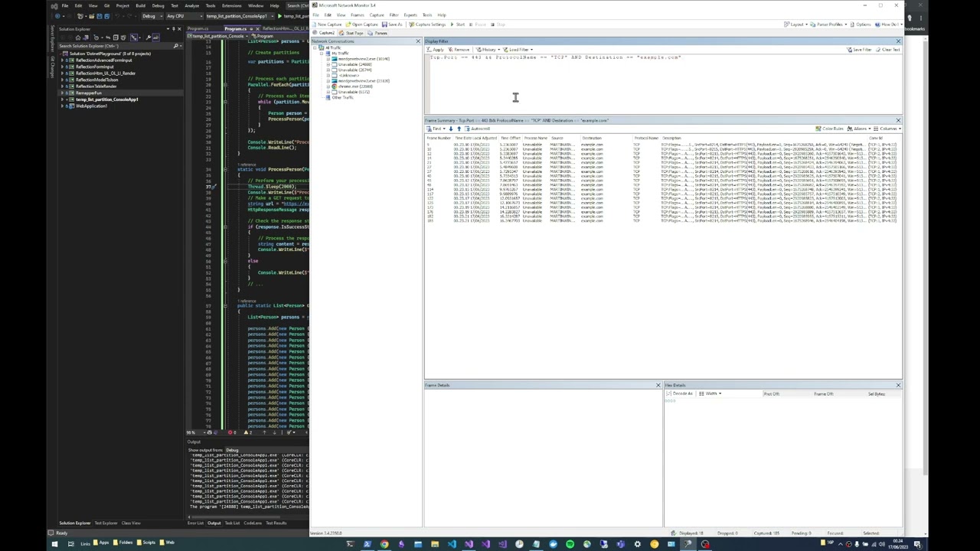Expand the RemapperFun project node
Image resolution: width=980 pixels, height=551 pixels.
pyautogui.click(x=62, y=93)
